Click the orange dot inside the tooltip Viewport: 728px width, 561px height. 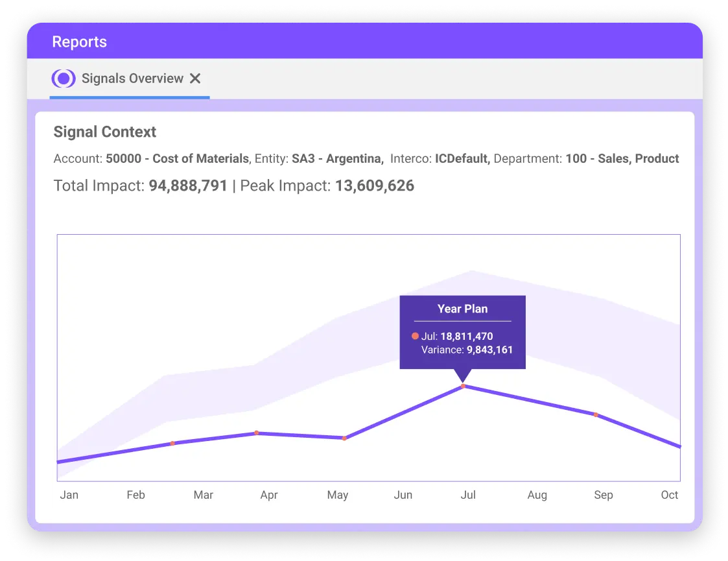point(415,336)
